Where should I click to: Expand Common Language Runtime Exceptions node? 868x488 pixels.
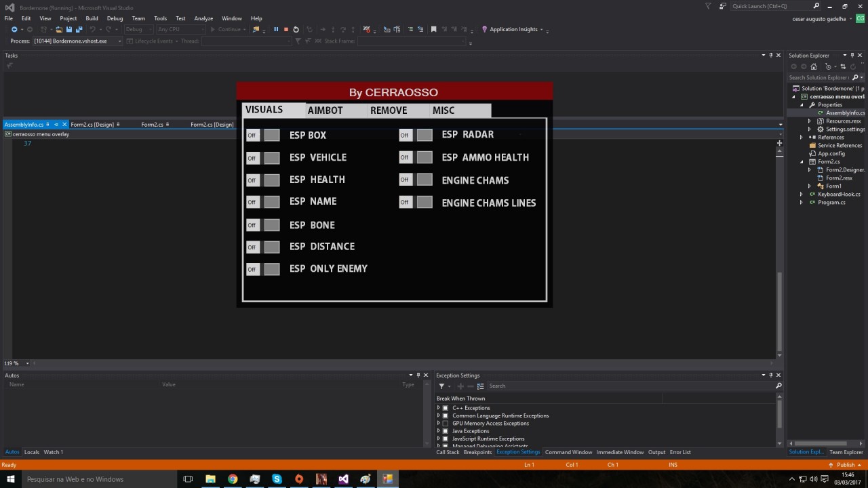pyautogui.click(x=439, y=415)
